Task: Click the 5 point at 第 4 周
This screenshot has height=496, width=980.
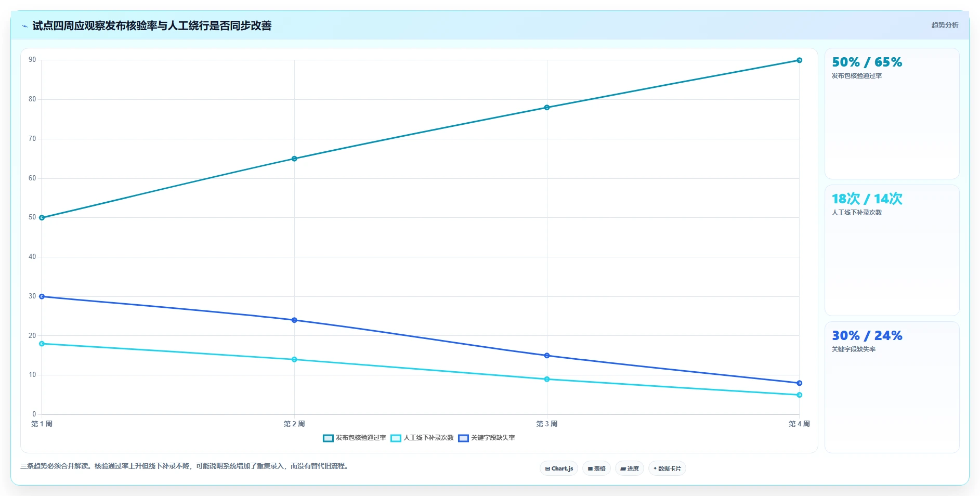Action: click(799, 395)
